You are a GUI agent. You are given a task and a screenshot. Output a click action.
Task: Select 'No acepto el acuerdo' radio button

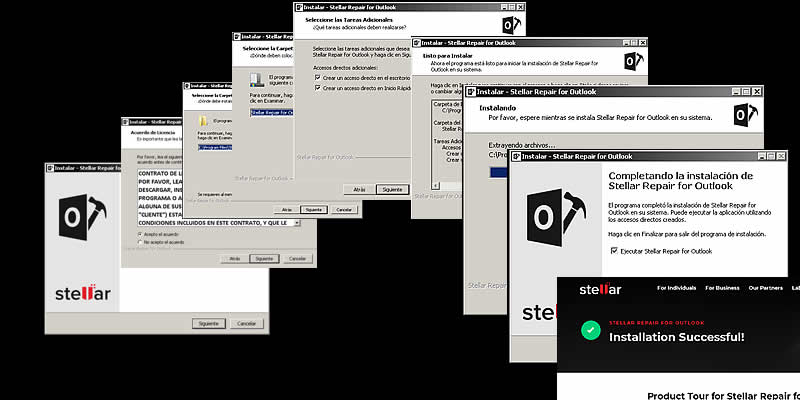tap(140, 242)
